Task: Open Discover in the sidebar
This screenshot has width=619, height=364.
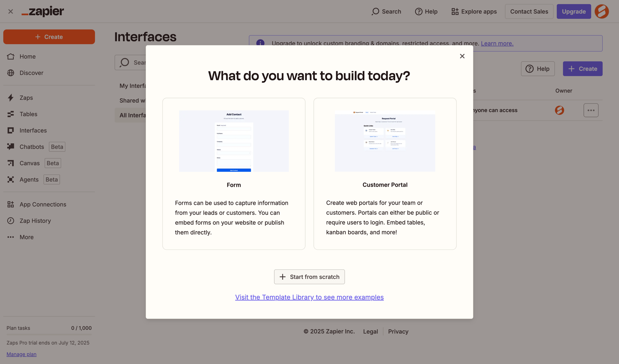Action: click(49, 73)
